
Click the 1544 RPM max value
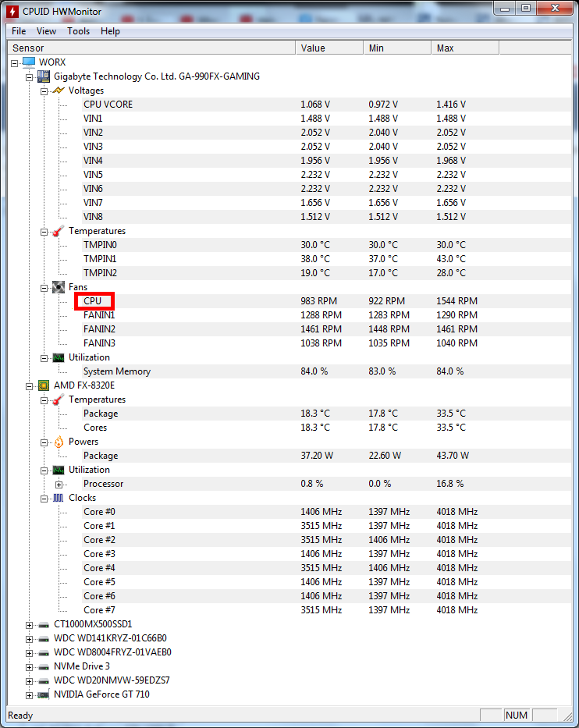click(457, 301)
